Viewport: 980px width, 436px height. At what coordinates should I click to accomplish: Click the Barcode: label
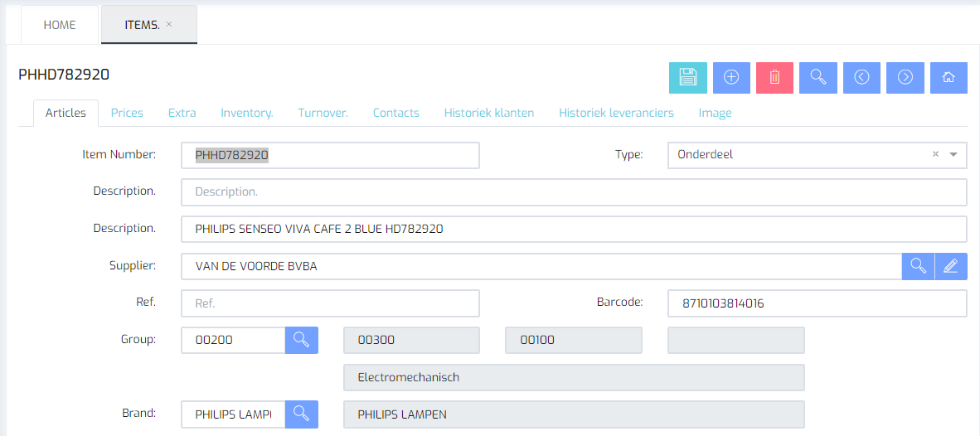coord(620,302)
